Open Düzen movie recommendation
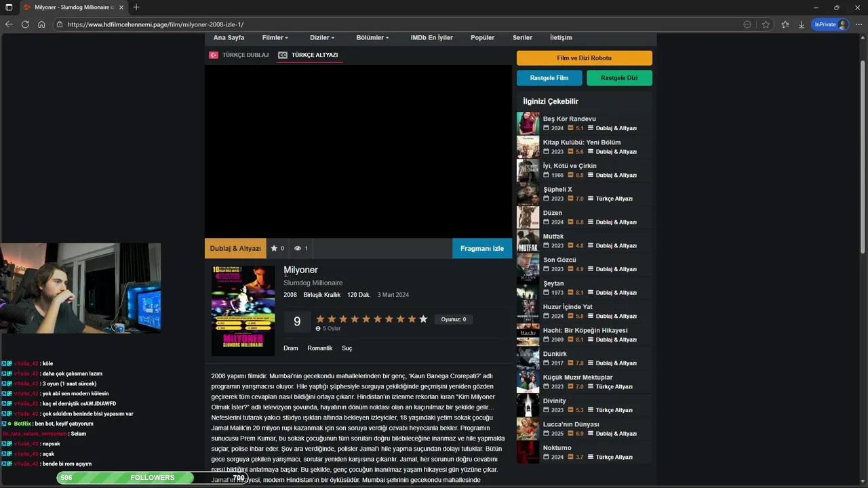This screenshot has height=488, width=868. click(x=584, y=218)
